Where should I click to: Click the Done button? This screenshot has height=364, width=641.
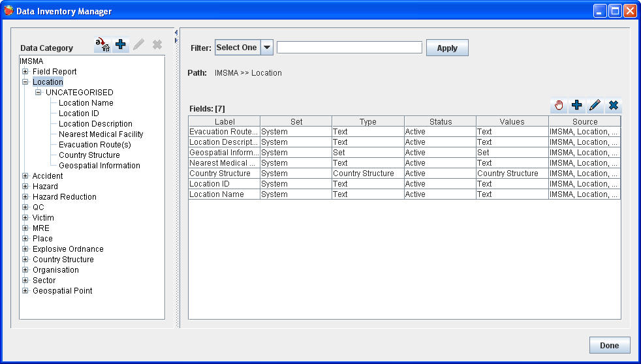[x=609, y=345]
